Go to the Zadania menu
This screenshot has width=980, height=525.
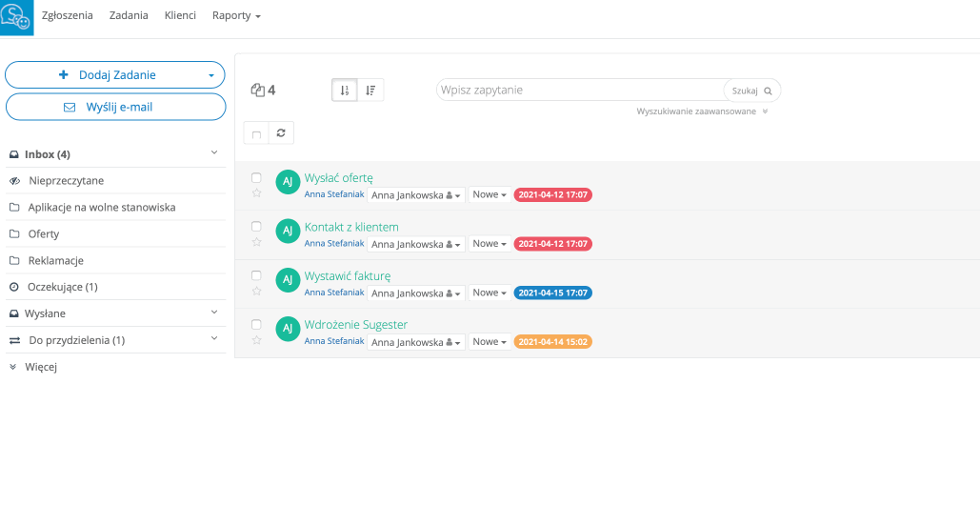[x=129, y=15]
